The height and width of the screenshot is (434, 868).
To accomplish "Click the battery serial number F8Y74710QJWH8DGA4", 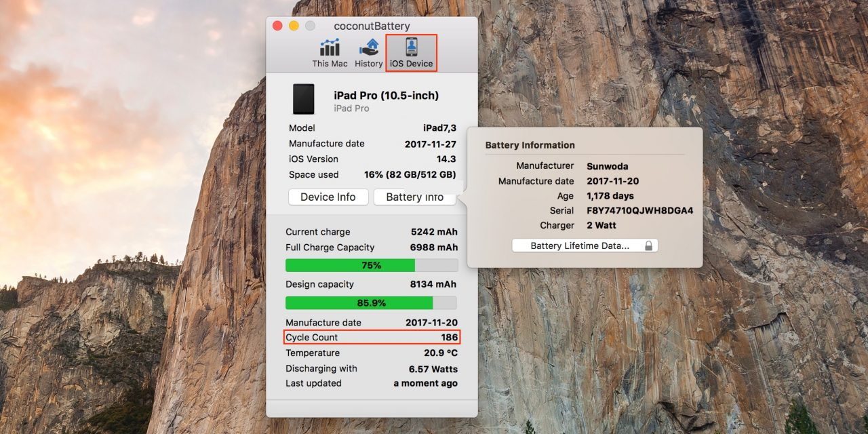I will pos(639,211).
